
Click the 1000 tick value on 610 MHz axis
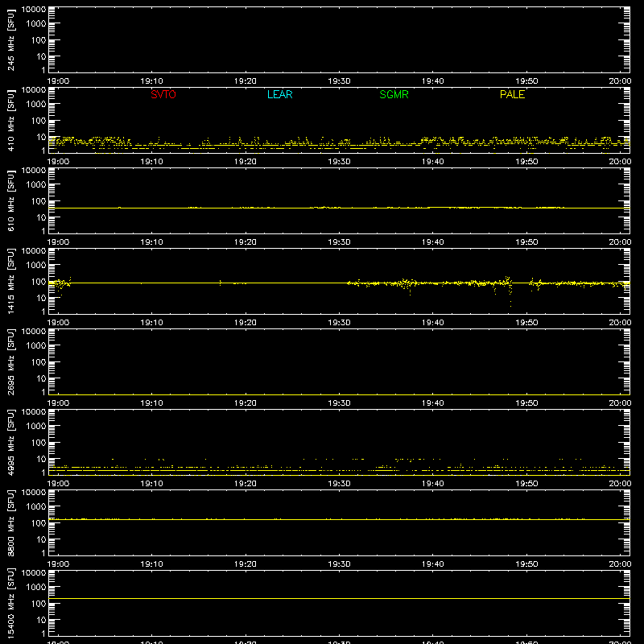tap(36, 184)
